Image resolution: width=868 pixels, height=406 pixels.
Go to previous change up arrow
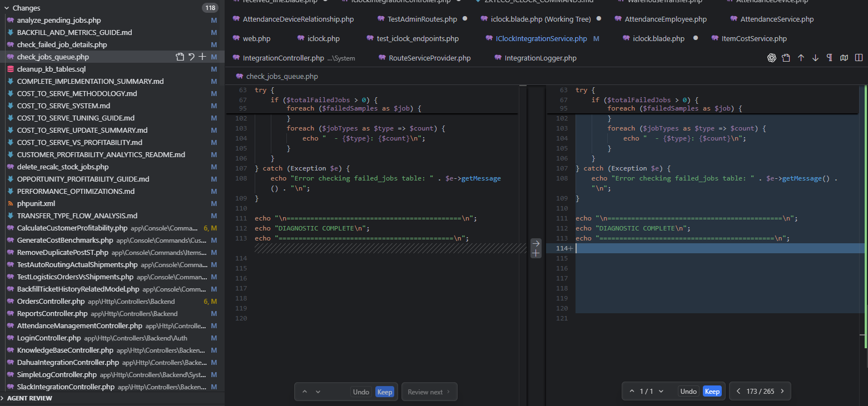click(x=801, y=58)
